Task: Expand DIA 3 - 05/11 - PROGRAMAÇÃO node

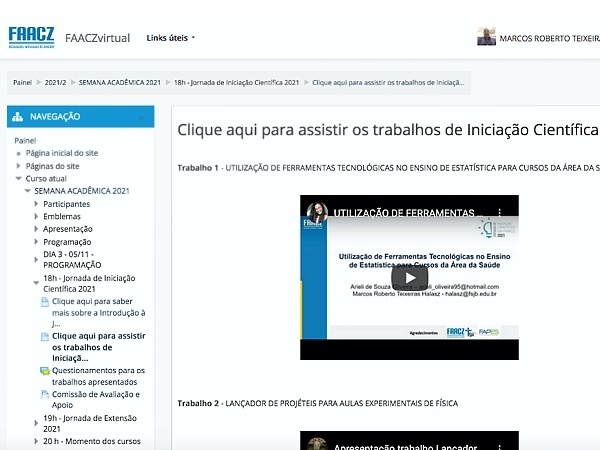Action: 36,259
